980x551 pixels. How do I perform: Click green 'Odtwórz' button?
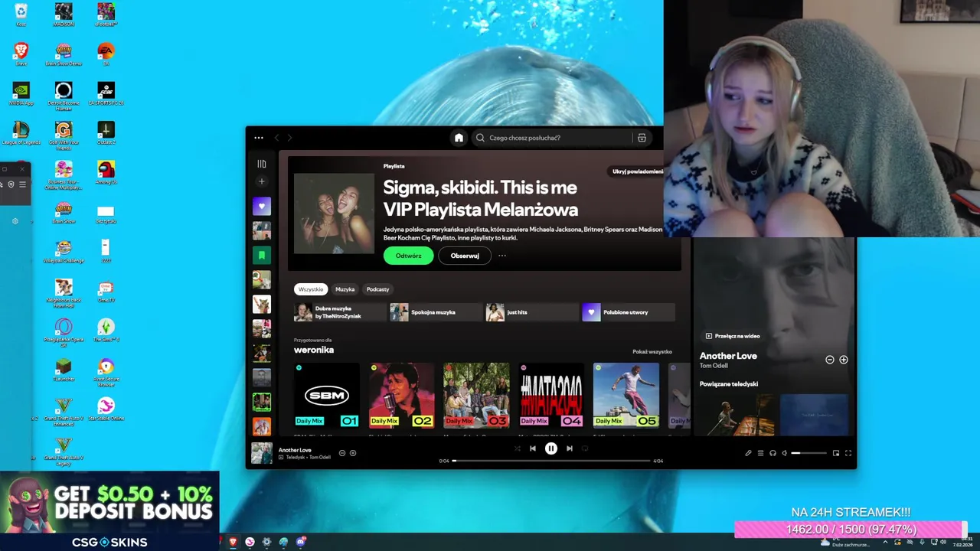[x=408, y=256]
